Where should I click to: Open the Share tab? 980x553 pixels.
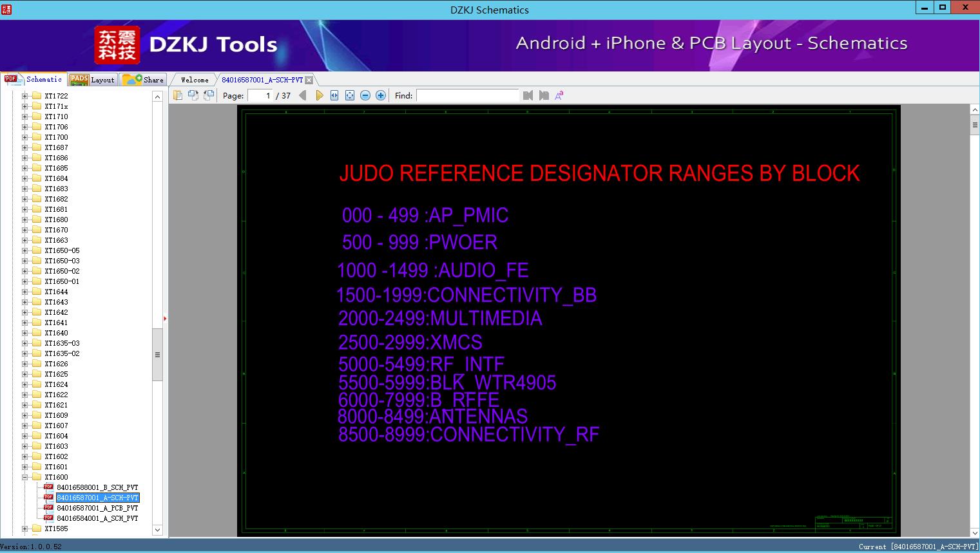coord(144,80)
